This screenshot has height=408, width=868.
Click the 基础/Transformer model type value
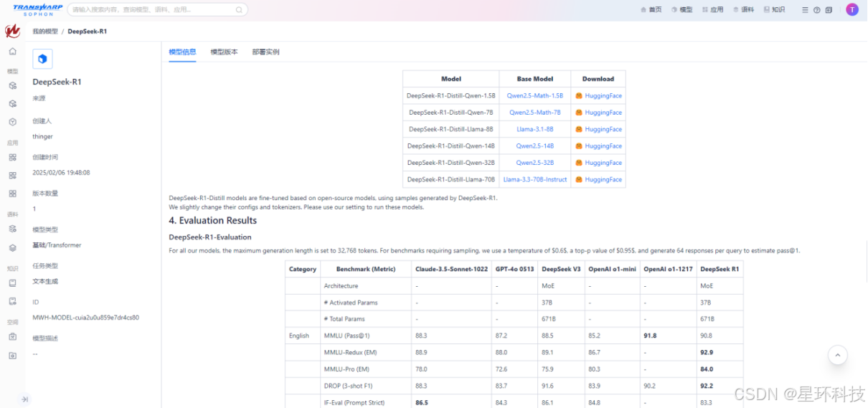[57, 245]
